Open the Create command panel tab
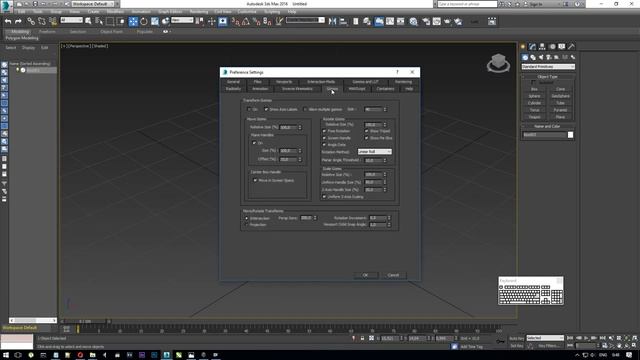 point(523,47)
